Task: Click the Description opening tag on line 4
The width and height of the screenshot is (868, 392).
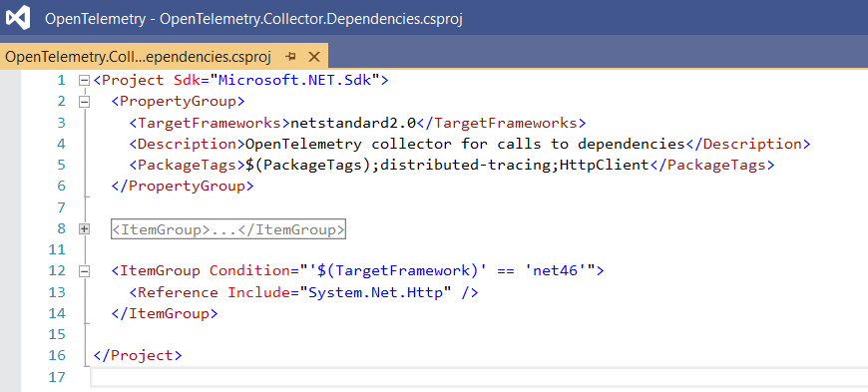Action: (x=188, y=144)
